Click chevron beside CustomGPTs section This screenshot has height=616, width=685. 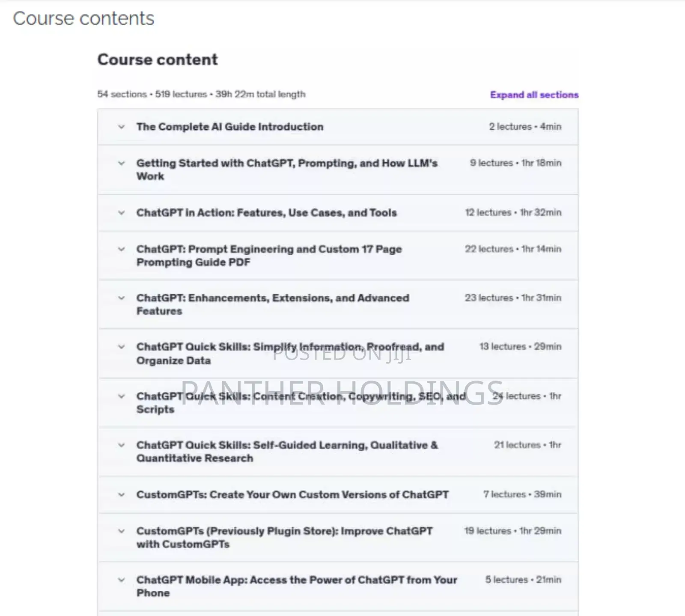(121, 494)
